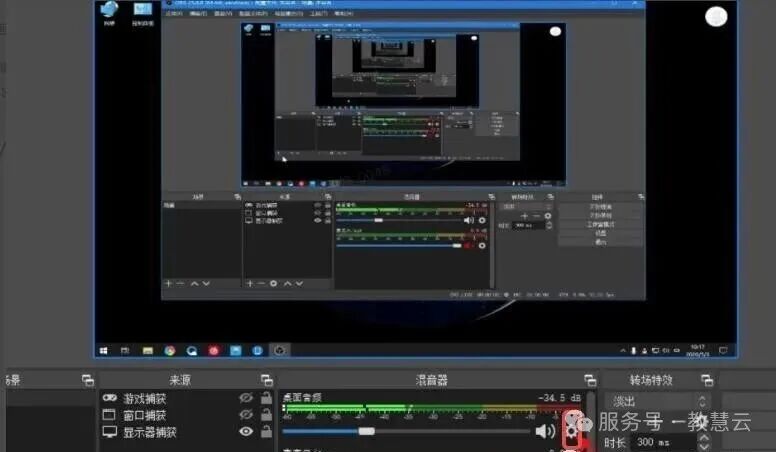Undock the 混音器 panel with its float icon
The height and width of the screenshot is (452, 776).
point(587,380)
